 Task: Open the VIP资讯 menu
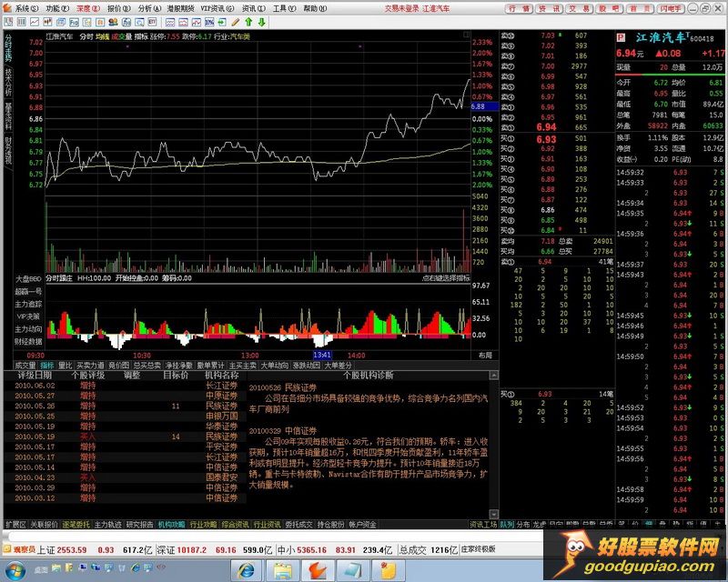217,8
